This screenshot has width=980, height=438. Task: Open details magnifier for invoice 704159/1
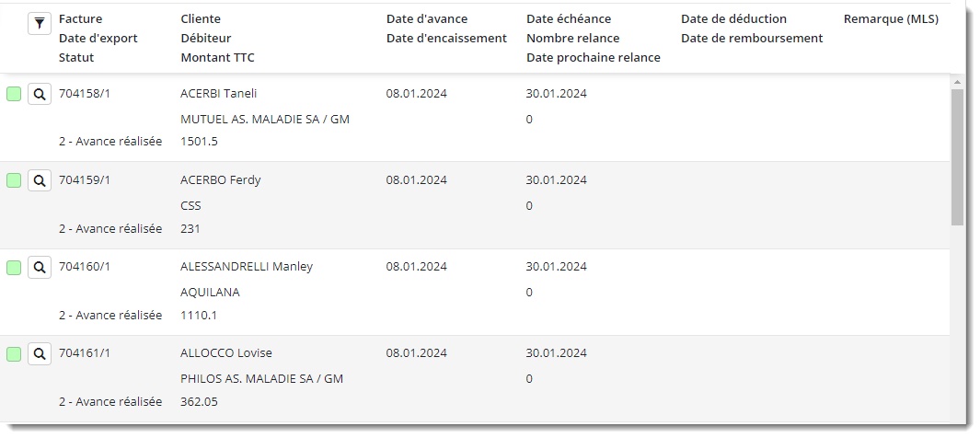coord(40,181)
